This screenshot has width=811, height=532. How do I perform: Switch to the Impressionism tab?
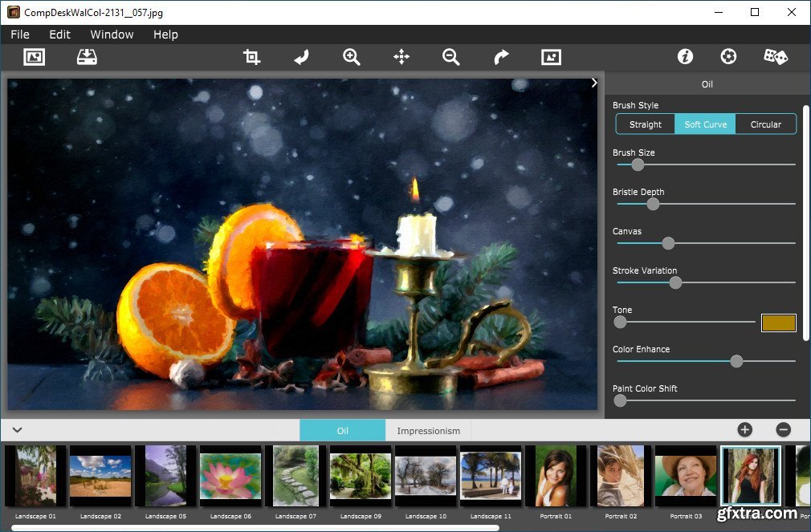[428, 431]
